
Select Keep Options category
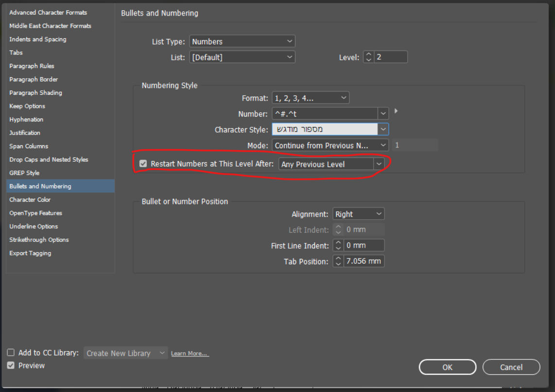[x=27, y=106]
